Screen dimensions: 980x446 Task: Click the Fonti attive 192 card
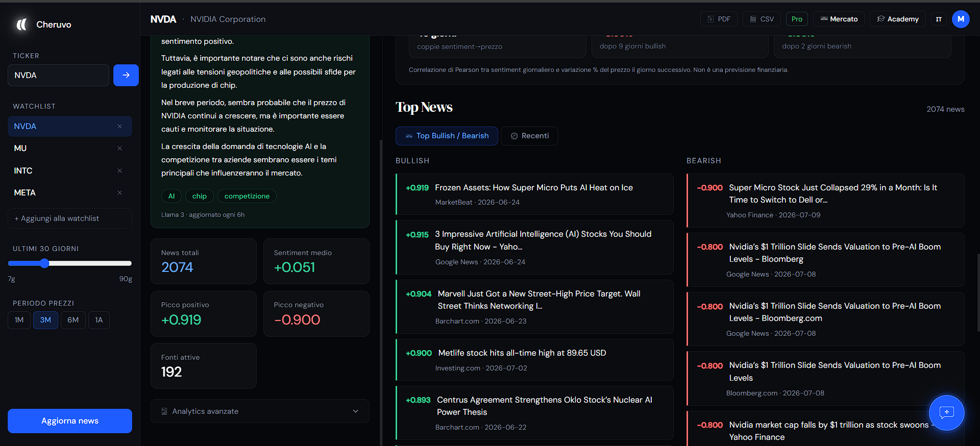point(204,366)
